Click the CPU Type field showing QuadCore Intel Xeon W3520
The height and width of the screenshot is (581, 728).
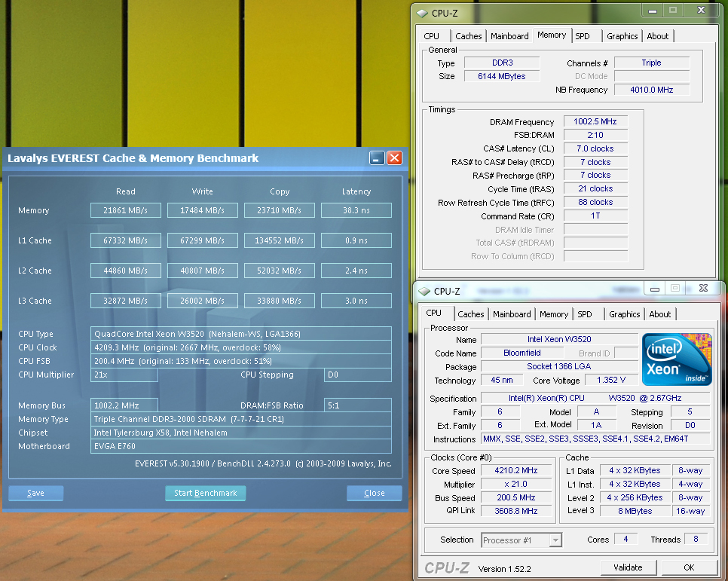(241, 334)
